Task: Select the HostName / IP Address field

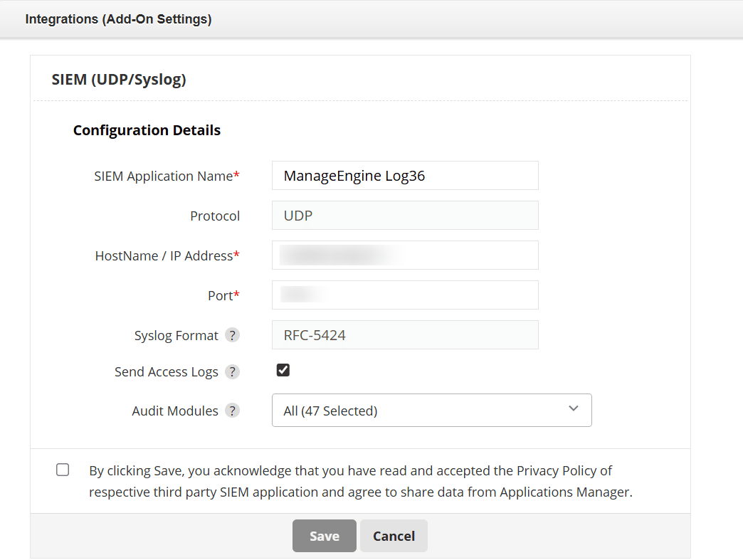Action: point(404,255)
